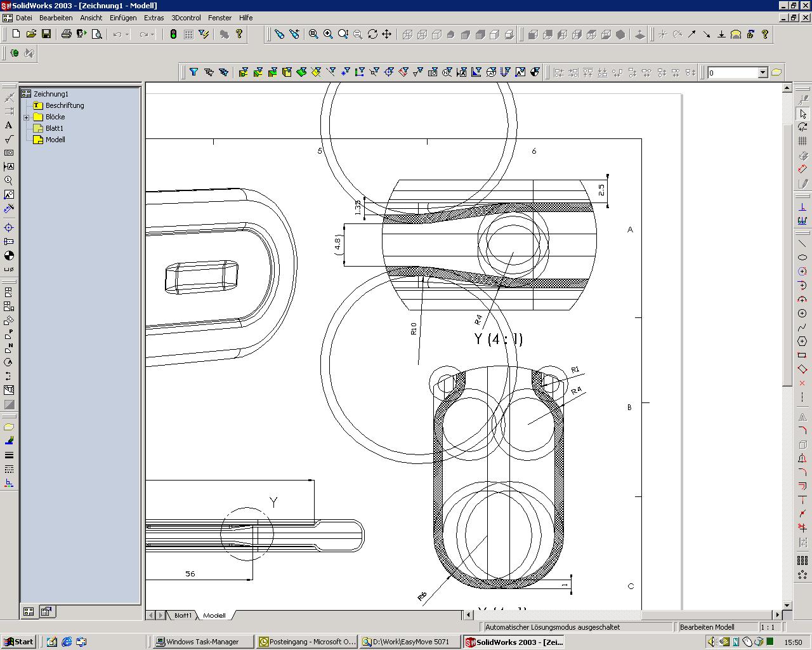Switch to the Blatt1 sheet tab
The width and height of the screenshot is (812, 650).
point(183,615)
